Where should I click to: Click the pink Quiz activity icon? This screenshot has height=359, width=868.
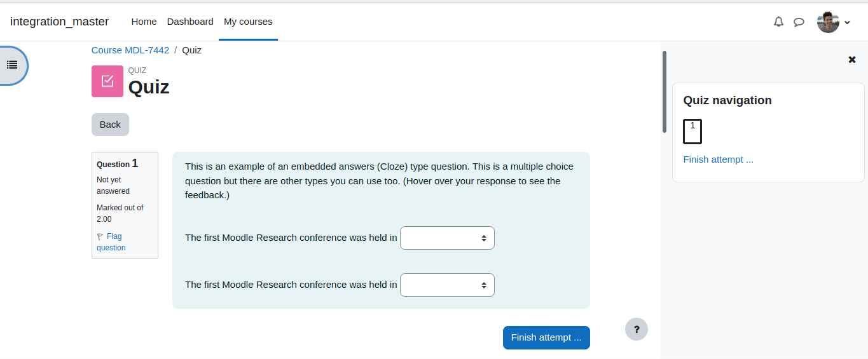[x=107, y=81]
